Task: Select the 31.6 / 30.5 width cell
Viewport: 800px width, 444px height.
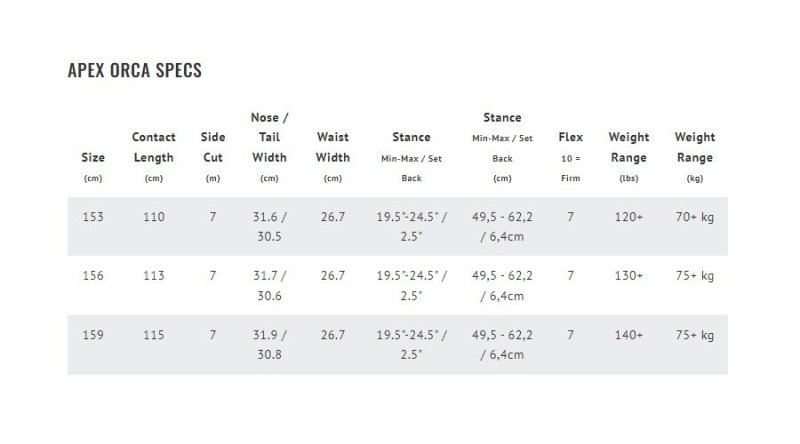Action: pyautogui.click(x=269, y=226)
